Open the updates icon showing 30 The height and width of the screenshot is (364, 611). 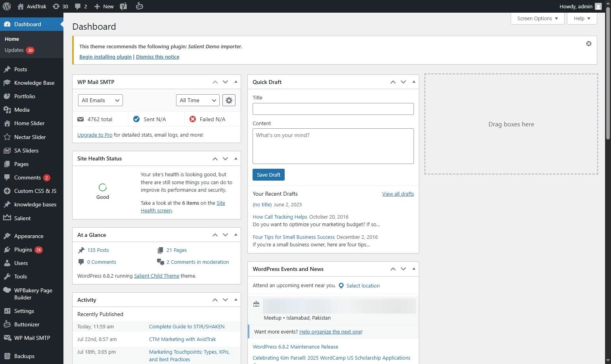60,6
